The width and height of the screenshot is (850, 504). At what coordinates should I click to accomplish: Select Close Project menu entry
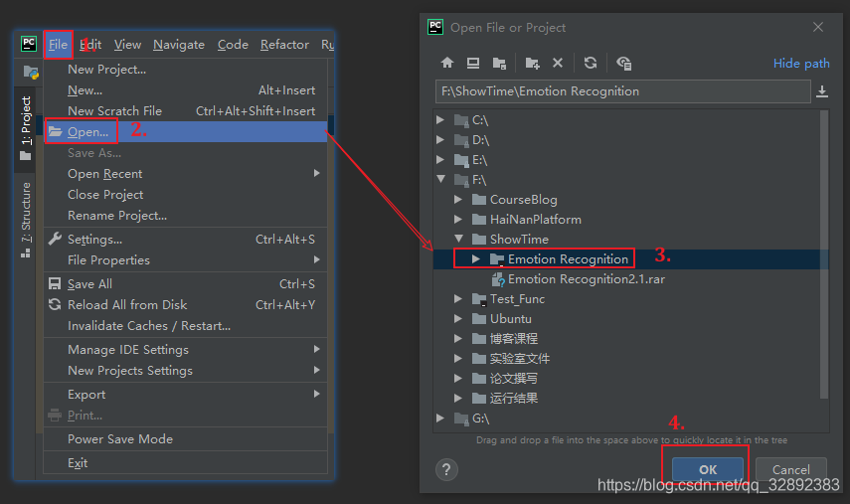[x=185, y=195]
